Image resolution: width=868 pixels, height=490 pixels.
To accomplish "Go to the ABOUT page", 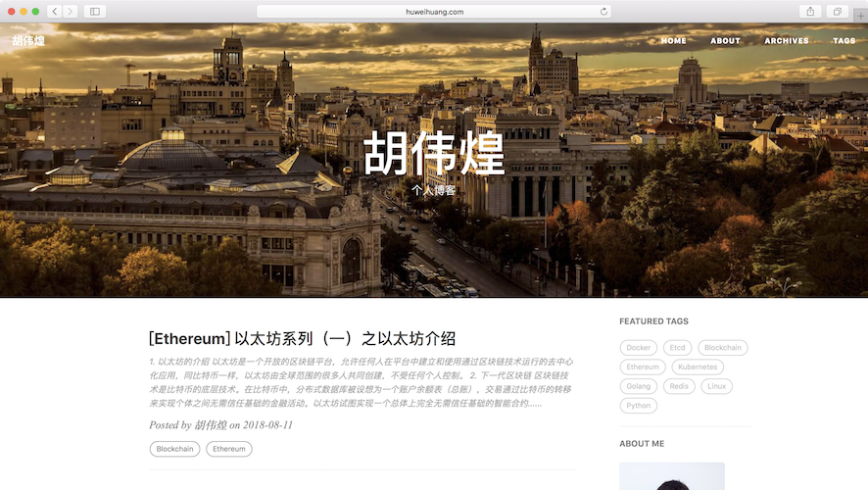I will pyautogui.click(x=725, y=41).
